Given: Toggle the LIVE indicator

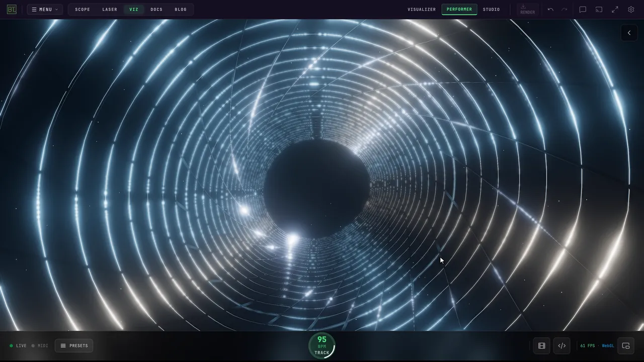Looking at the screenshot, I should coord(18,346).
